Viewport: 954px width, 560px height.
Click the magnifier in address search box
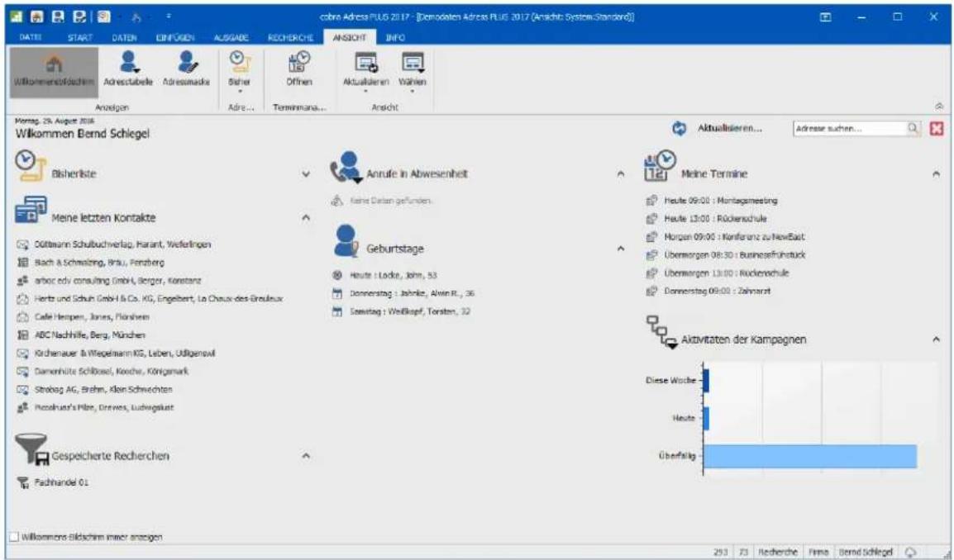click(913, 128)
